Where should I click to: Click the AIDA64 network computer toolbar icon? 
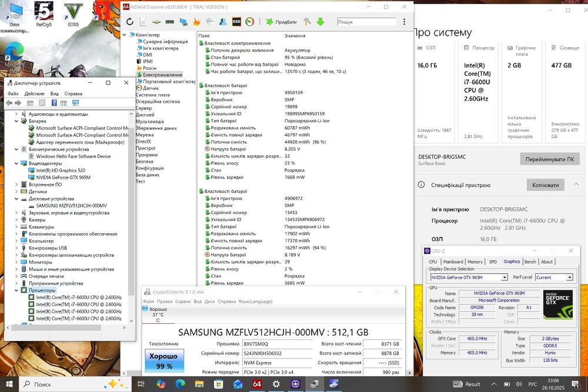tap(183, 22)
